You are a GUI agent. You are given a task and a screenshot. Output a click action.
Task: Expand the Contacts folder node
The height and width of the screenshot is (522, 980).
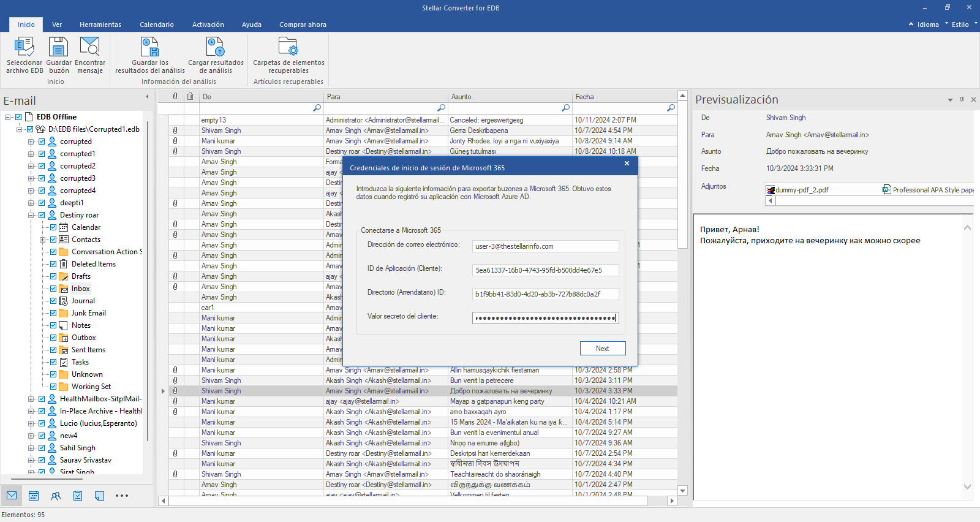click(x=42, y=240)
